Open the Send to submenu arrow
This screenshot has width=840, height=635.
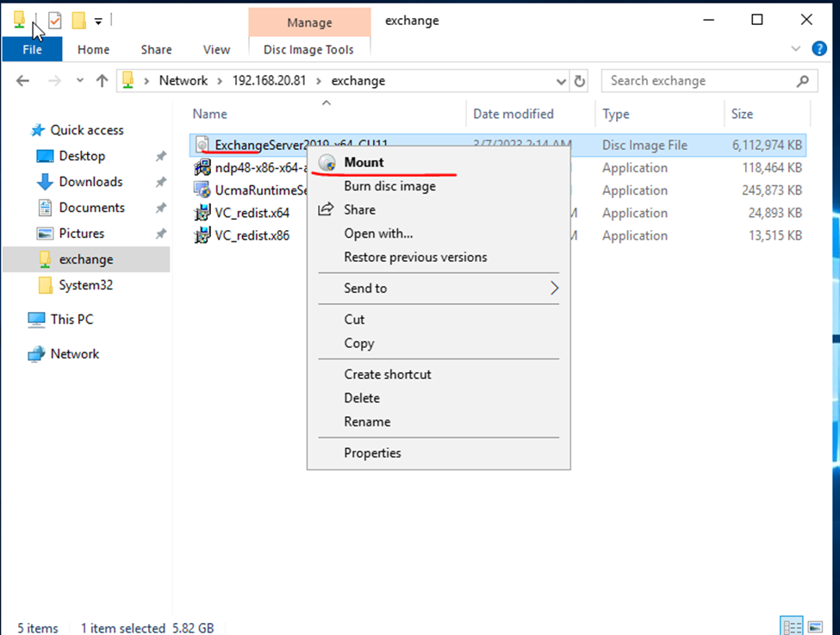tap(554, 289)
